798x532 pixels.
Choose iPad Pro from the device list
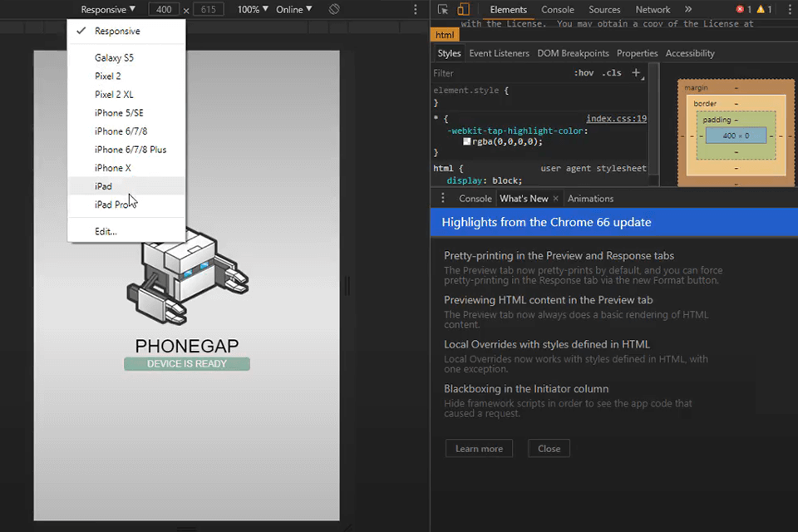pyautogui.click(x=126, y=204)
